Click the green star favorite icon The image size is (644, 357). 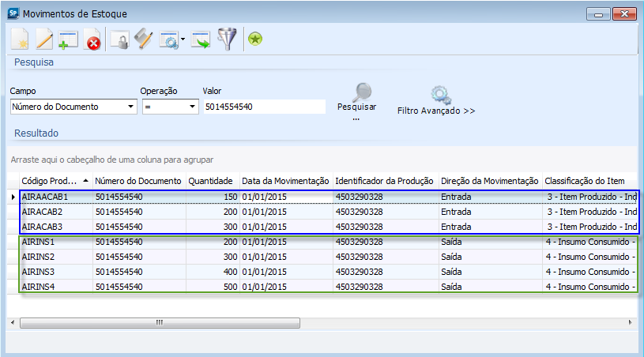255,39
